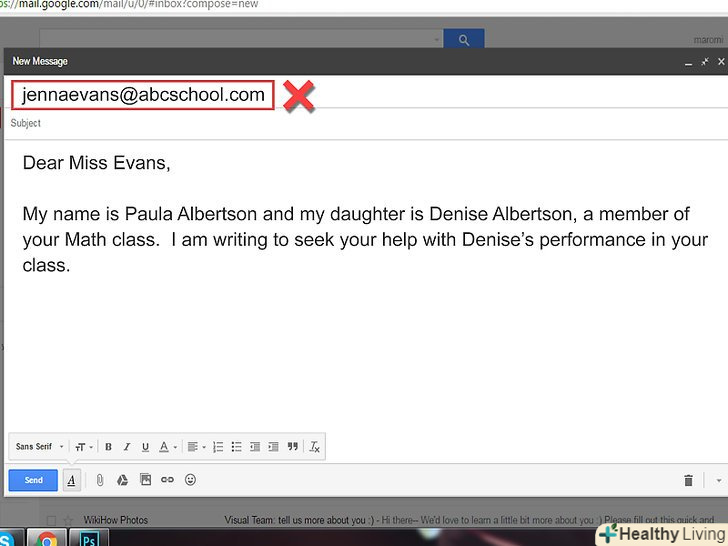
Task: Open Photoshop from the taskbar
Action: tap(88, 538)
